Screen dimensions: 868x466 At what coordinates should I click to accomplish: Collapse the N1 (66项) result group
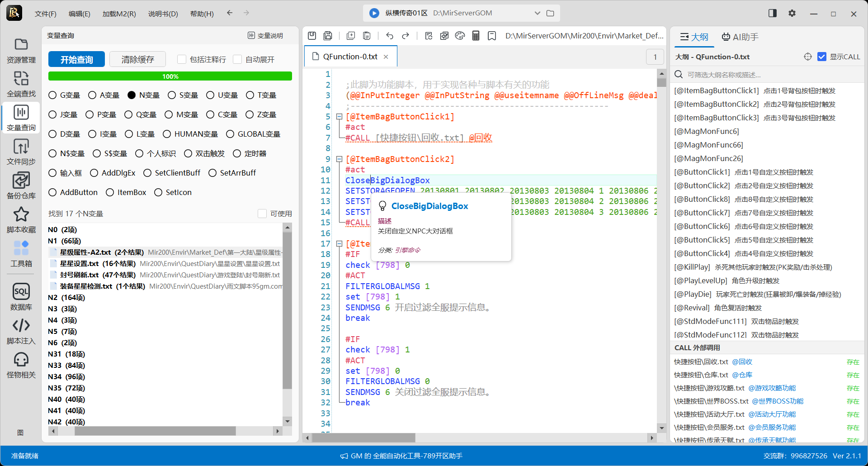click(x=65, y=241)
